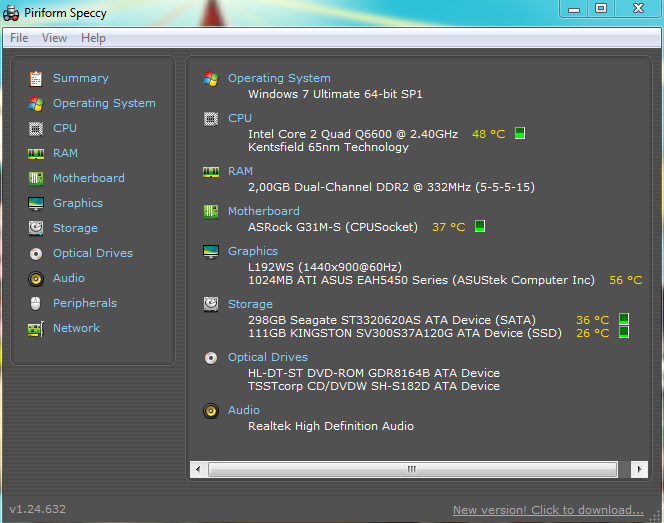This screenshot has height=523, width=664.
Task: Click the Storage heading in summary pane
Action: click(250, 304)
